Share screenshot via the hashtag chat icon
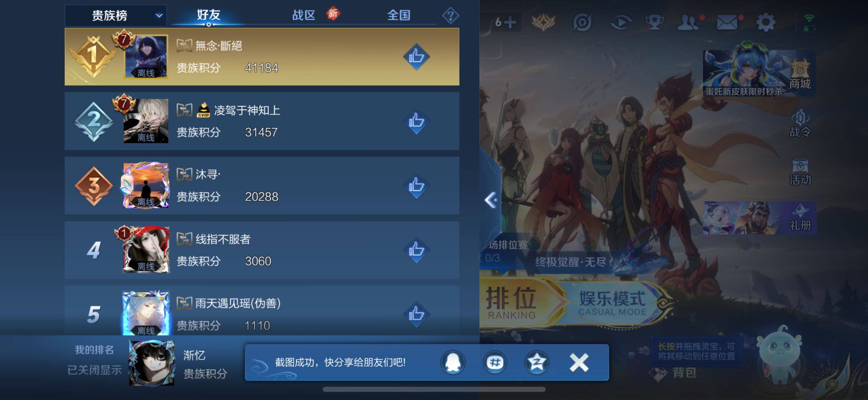 point(495,362)
